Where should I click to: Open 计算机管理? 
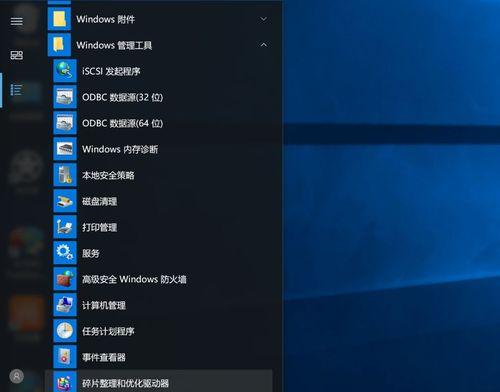click(104, 305)
